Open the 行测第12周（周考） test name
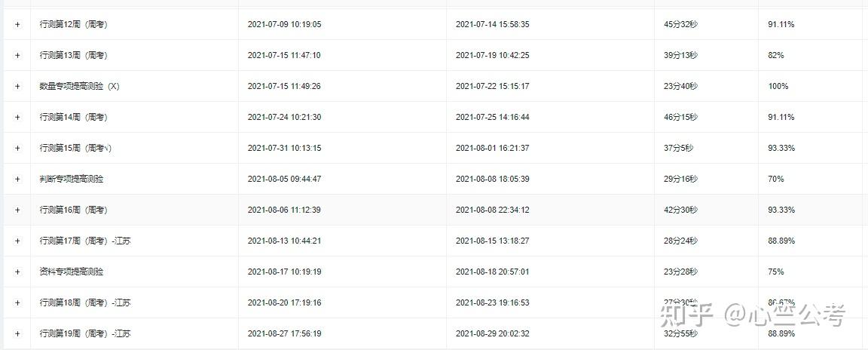This screenshot has height=350, width=868. [x=73, y=25]
